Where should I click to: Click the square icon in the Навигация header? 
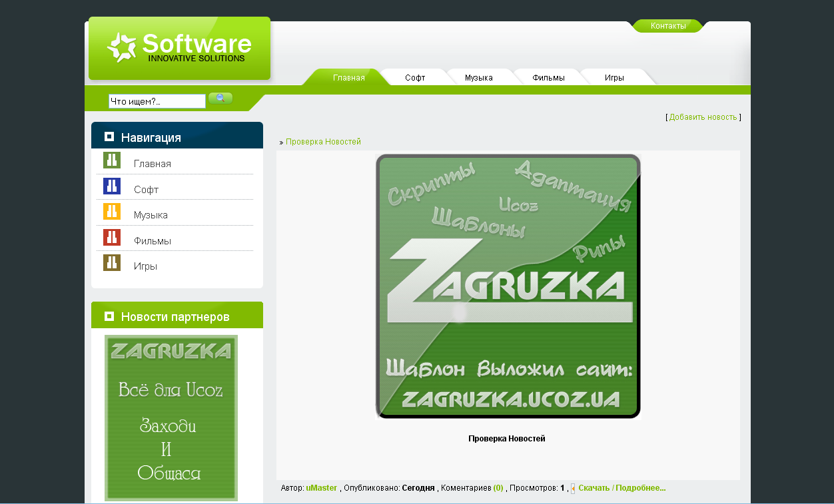109,136
